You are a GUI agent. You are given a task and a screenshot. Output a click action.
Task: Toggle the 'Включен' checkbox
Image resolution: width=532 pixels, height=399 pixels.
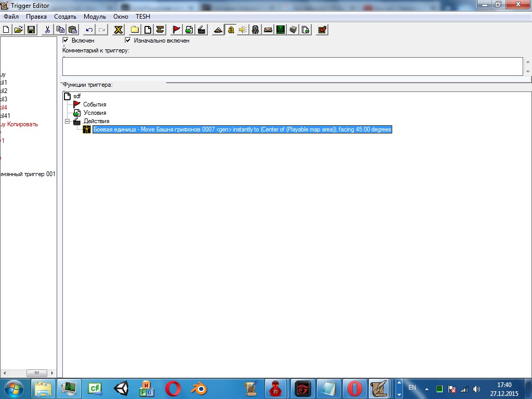pos(66,41)
